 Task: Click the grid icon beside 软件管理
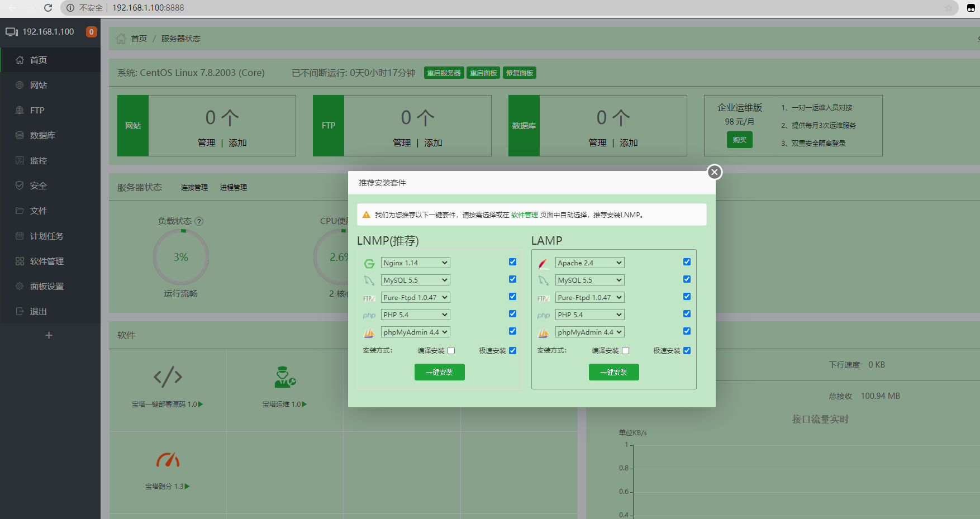tap(20, 261)
